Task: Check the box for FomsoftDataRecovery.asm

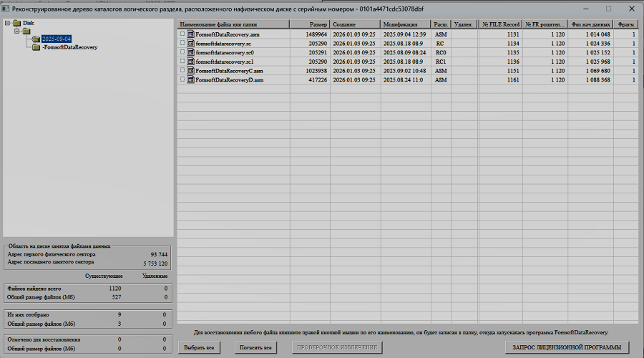Action: point(182,34)
